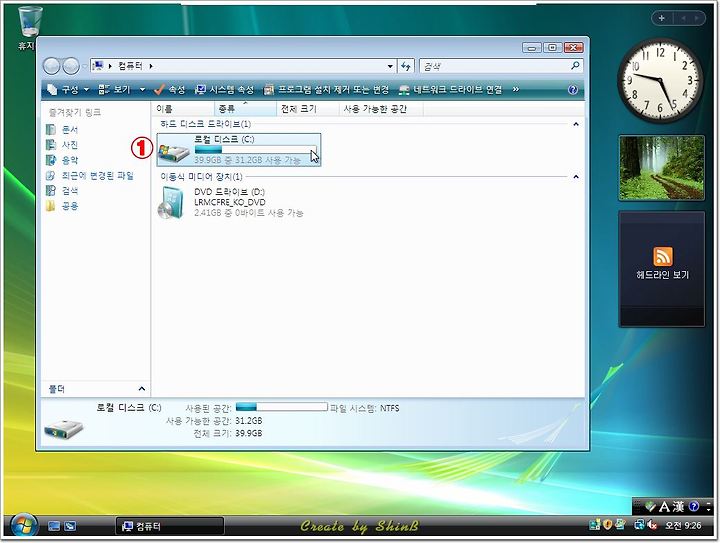This screenshot has height=543, width=720.
Task: Click the DVD drive icon
Action: tap(170, 202)
